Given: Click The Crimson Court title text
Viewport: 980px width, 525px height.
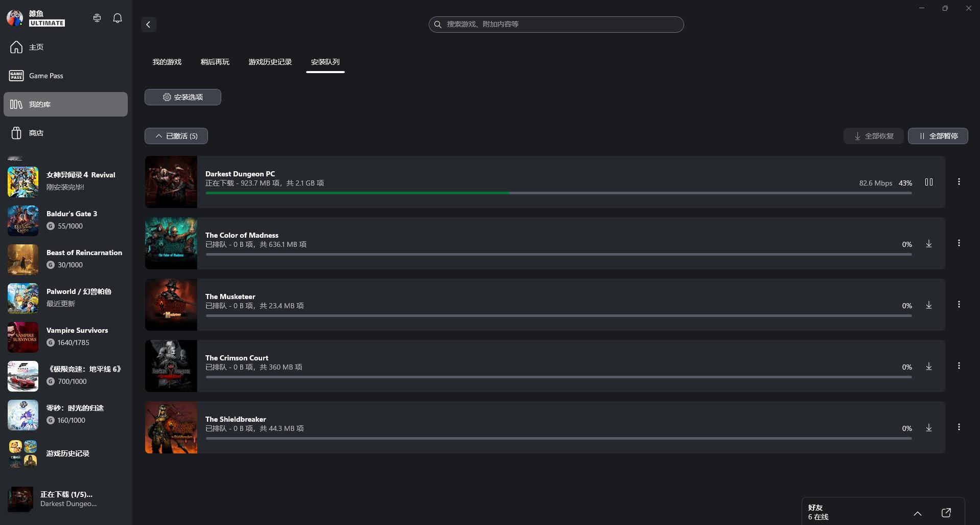Looking at the screenshot, I should pos(237,358).
